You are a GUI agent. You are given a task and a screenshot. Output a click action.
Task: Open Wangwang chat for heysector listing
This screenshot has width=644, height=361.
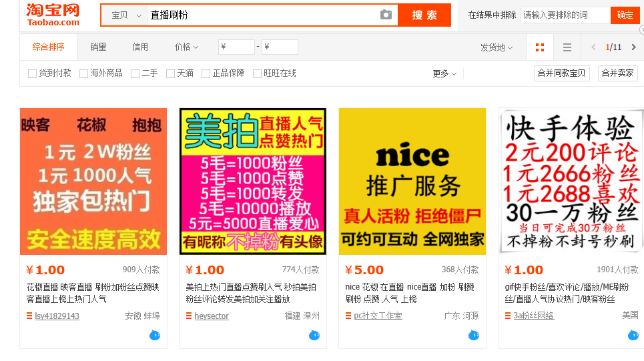click(314, 335)
